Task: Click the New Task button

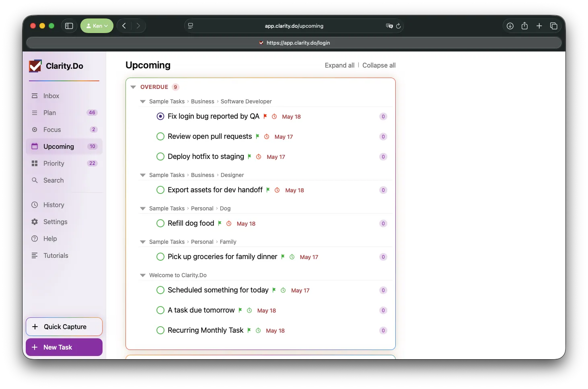Action: pos(64,347)
